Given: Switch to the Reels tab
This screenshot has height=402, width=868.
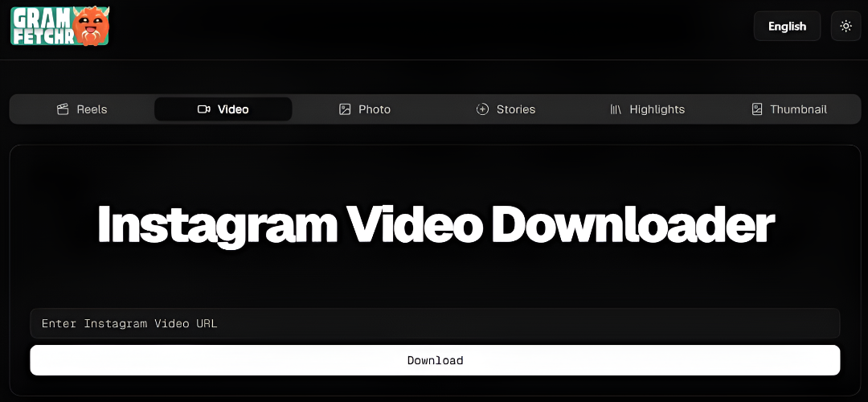Looking at the screenshot, I should 82,109.
